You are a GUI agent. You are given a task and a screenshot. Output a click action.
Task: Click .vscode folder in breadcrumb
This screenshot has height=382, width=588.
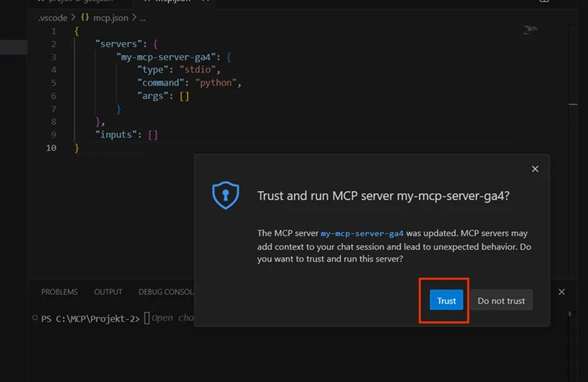(x=52, y=18)
